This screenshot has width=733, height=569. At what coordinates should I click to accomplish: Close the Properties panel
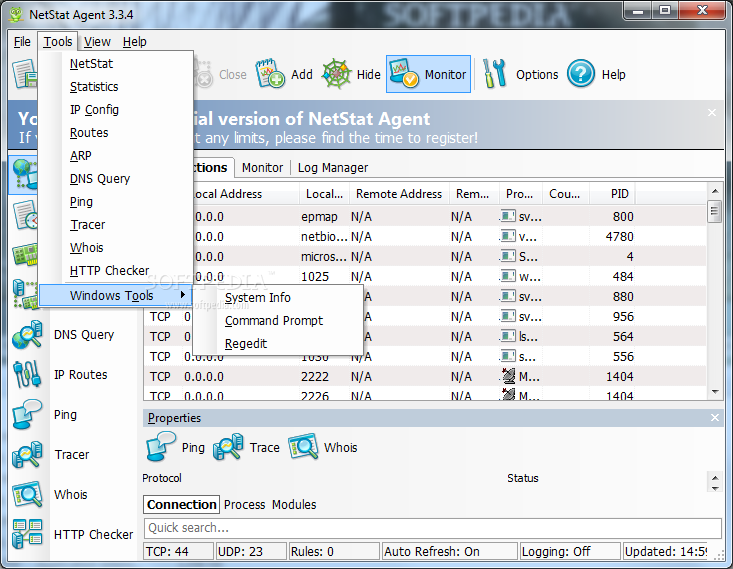[715, 418]
